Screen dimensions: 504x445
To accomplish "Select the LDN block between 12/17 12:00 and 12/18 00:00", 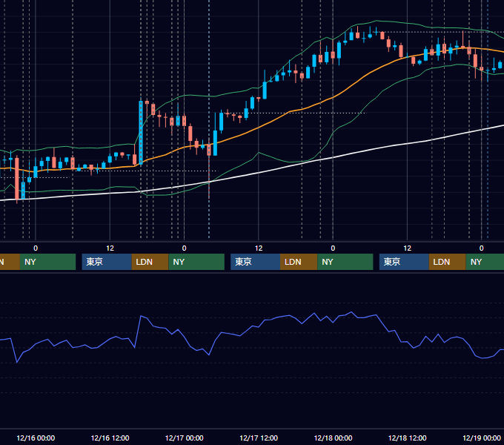I will click(299, 262).
